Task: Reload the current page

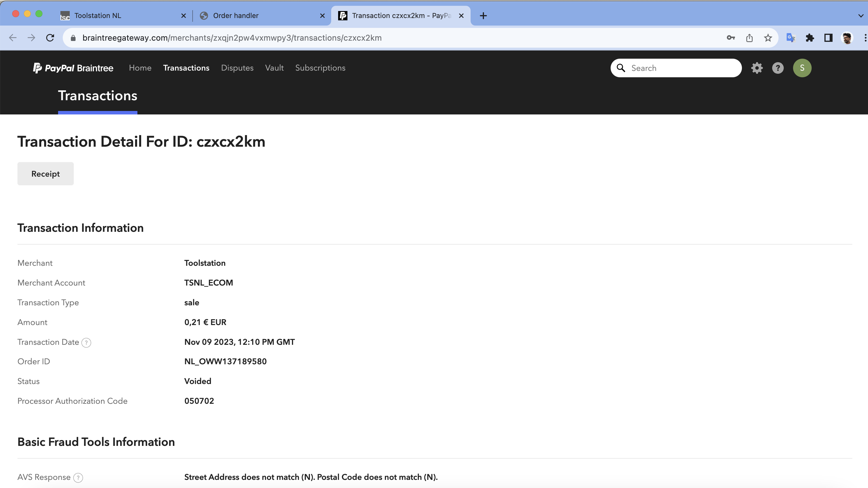Action: tap(50, 38)
